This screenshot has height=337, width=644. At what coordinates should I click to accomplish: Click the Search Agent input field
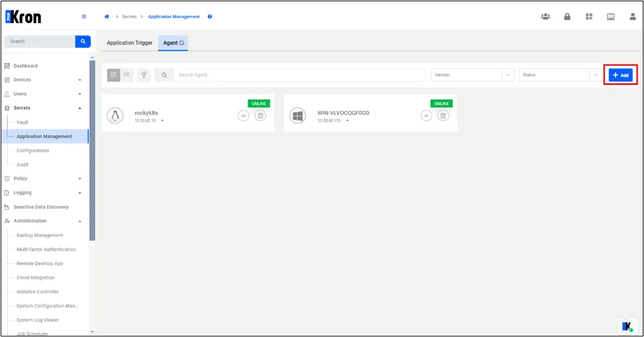click(300, 75)
